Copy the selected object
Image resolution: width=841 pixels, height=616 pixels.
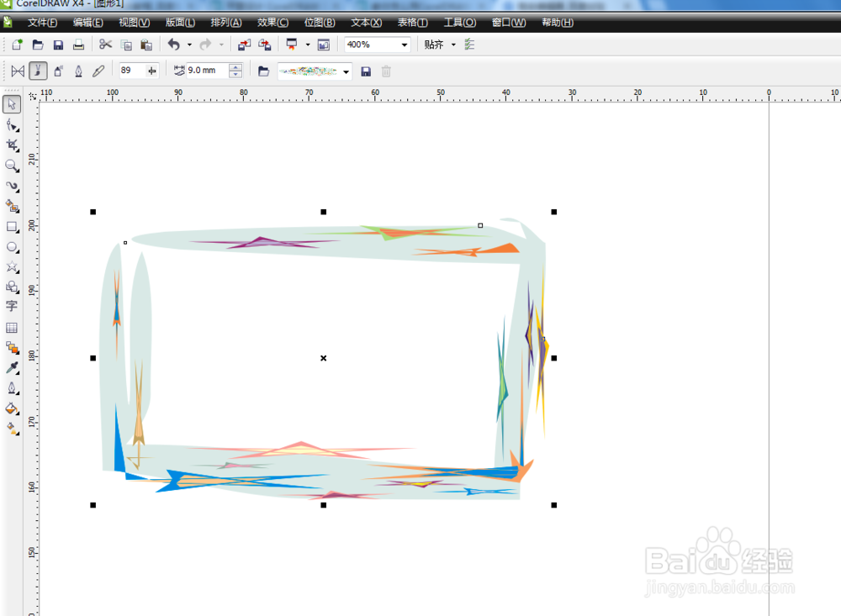click(x=126, y=45)
